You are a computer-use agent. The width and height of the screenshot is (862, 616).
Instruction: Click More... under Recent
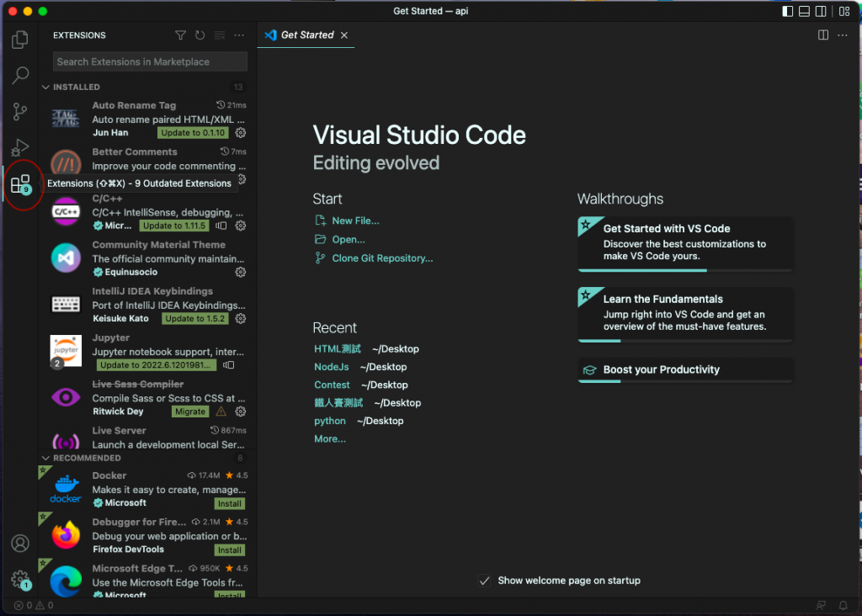pos(330,439)
